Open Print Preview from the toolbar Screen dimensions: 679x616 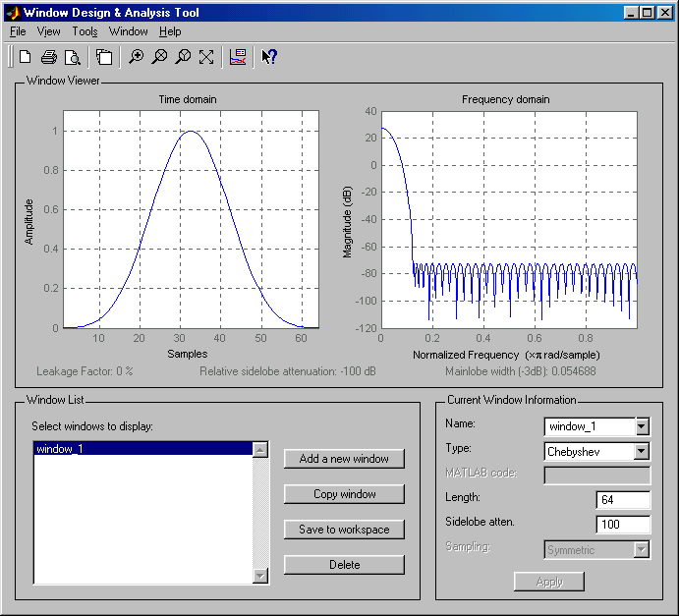click(72, 57)
